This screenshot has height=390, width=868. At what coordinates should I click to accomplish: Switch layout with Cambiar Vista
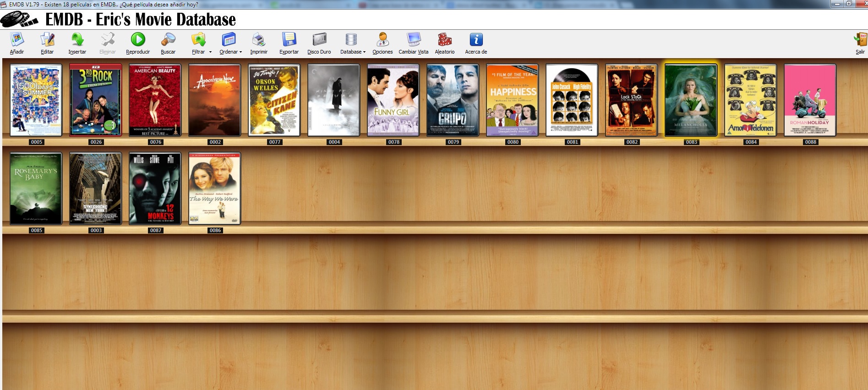pos(413,40)
